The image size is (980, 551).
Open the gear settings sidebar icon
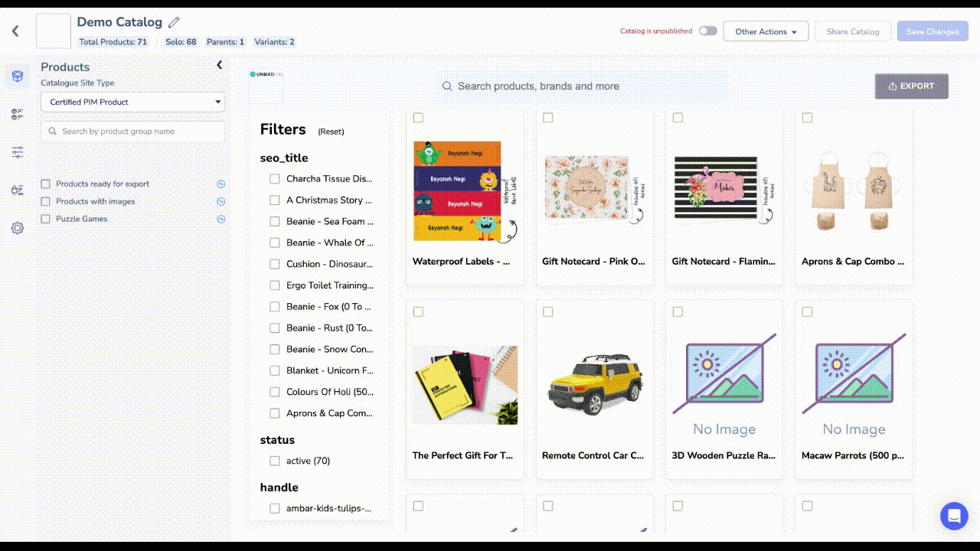pos(18,228)
